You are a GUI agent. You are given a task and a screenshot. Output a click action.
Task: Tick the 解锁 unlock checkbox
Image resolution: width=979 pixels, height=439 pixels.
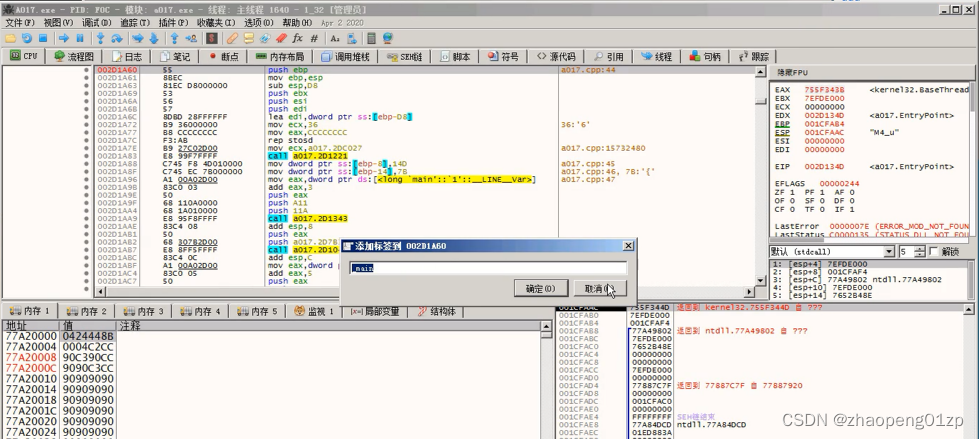click(x=934, y=251)
